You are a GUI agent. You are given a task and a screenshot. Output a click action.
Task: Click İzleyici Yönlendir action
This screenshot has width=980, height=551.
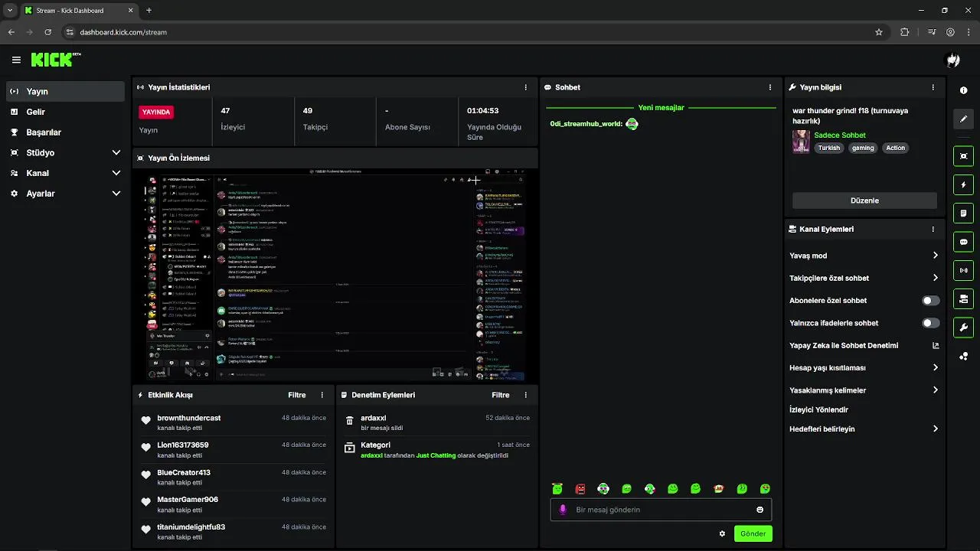(818, 409)
